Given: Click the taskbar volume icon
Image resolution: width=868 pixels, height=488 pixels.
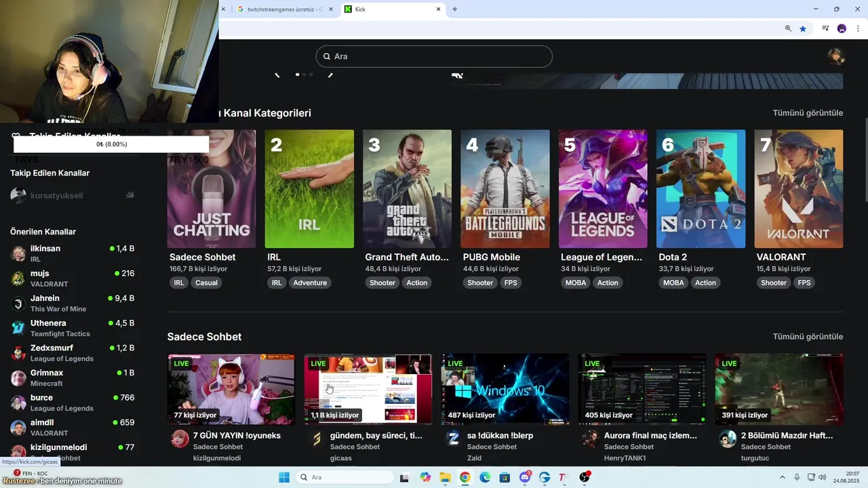Looking at the screenshot, I should click(x=823, y=477).
